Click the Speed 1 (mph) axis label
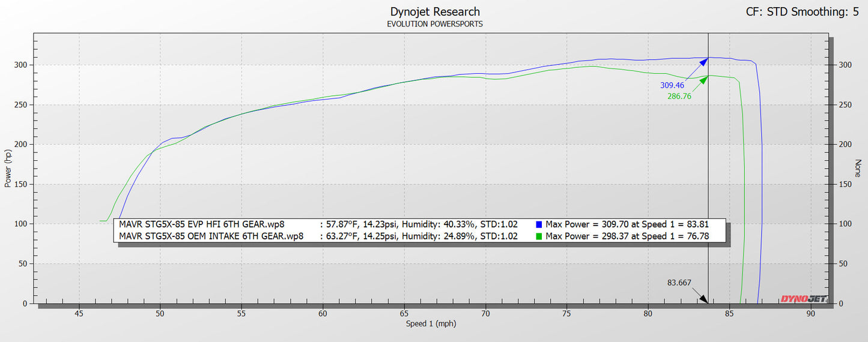This screenshot has width=868, height=342. (x=430, y=324)
